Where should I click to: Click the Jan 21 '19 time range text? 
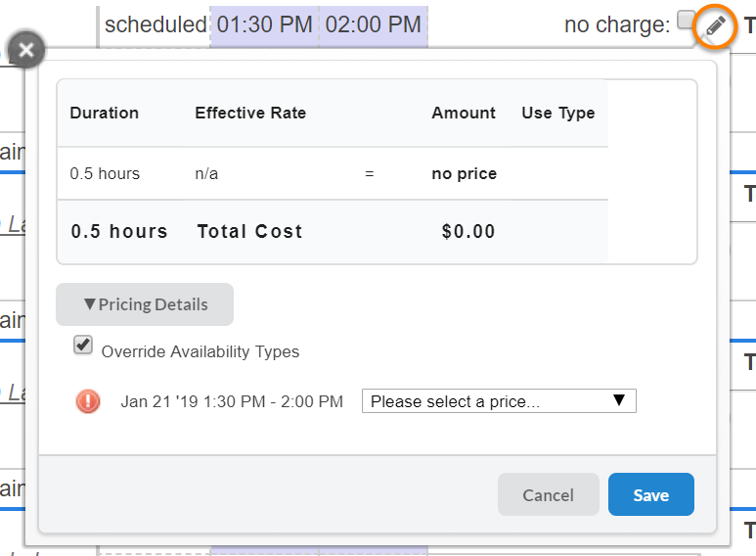pos(232,401)
